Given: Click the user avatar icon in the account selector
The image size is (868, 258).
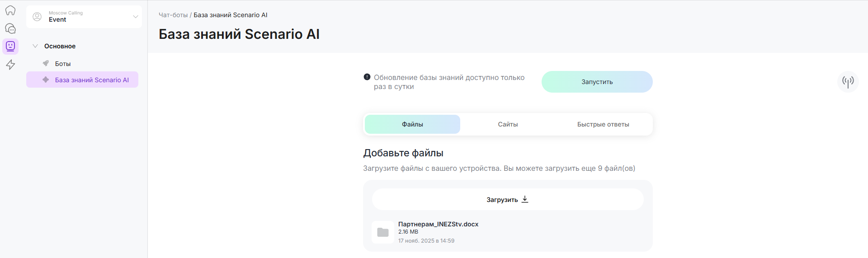Looking at the screenshot, I should [38, 17].
